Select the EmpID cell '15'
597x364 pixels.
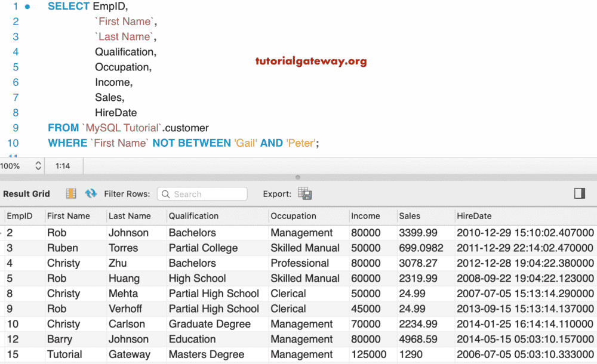pos(13,354)
